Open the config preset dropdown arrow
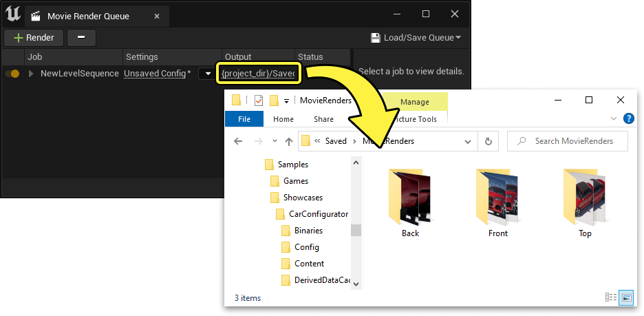The height and width of the screenshot is (316, 644). [x=206, y=74]
